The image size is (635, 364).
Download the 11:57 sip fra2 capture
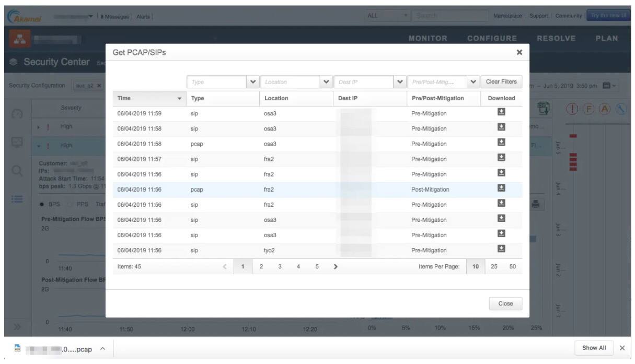pyautogui.click(x=501, y=159)
